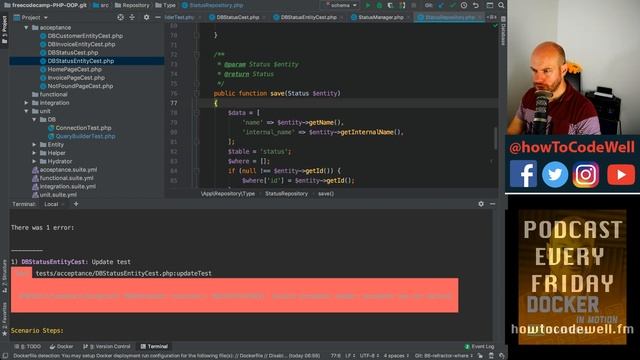Open the Twitter icon in the overlay
Image resolution: width=640 pixels, height=360 pixels.
555,174
